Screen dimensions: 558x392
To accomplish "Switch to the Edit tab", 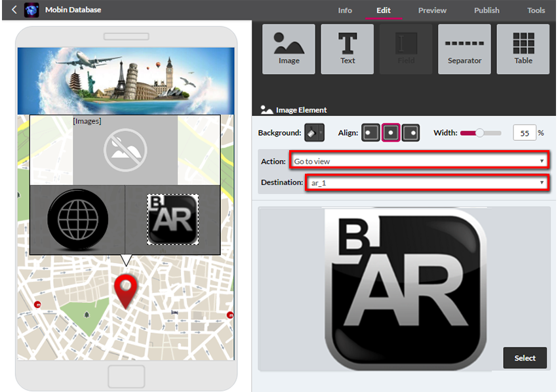I will point(384,10).
